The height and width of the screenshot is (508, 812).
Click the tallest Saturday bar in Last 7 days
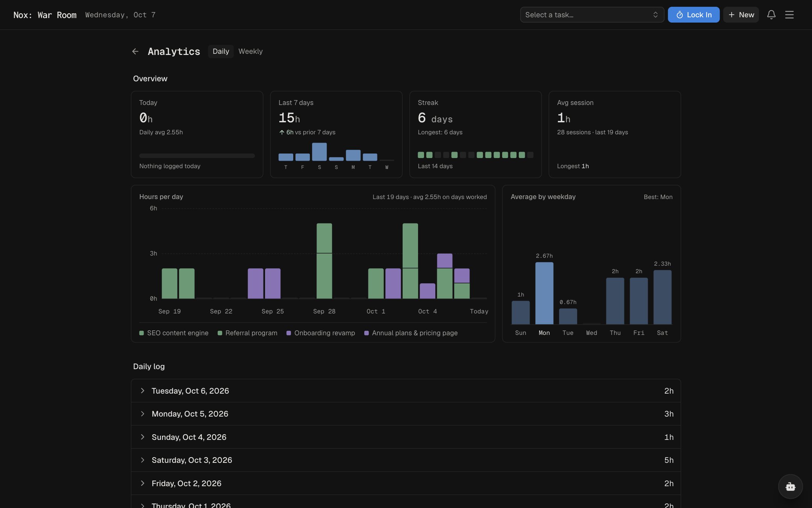(x=319, y=152)
